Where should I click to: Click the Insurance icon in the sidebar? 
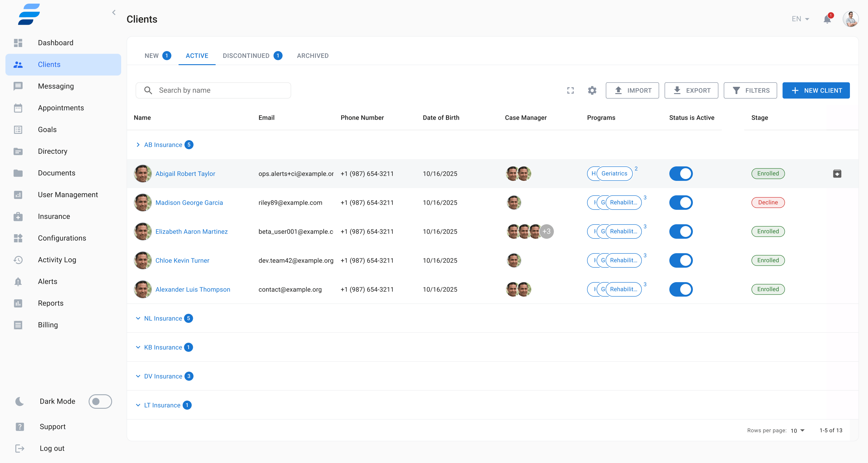18,216
